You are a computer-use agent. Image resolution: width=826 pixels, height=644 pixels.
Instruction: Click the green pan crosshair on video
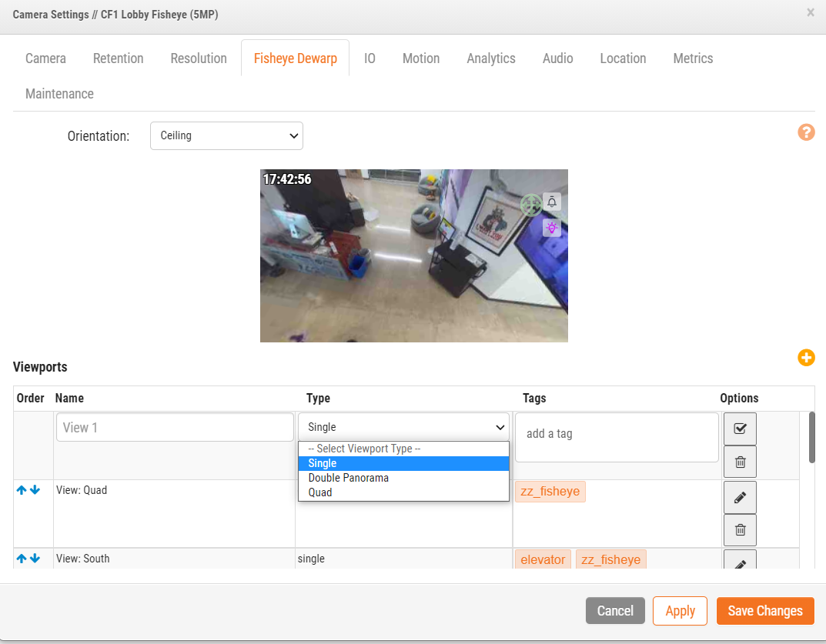point(531,205)
